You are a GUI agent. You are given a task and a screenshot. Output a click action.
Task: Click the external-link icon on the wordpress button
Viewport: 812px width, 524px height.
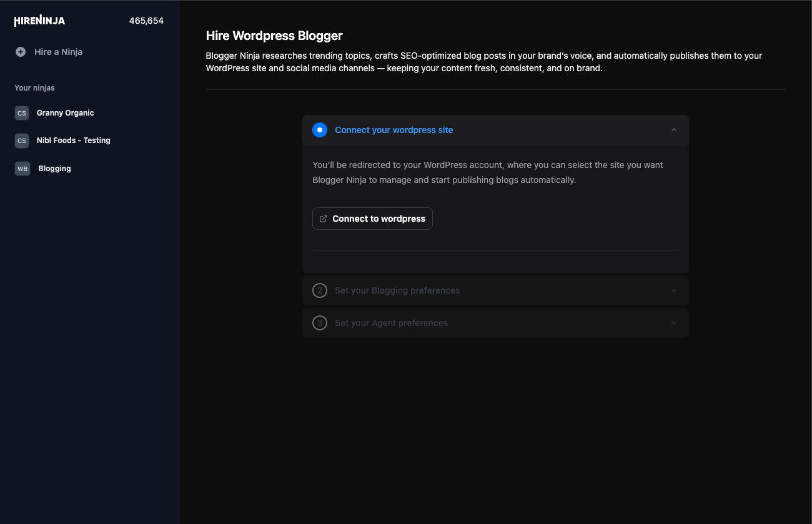323,219
